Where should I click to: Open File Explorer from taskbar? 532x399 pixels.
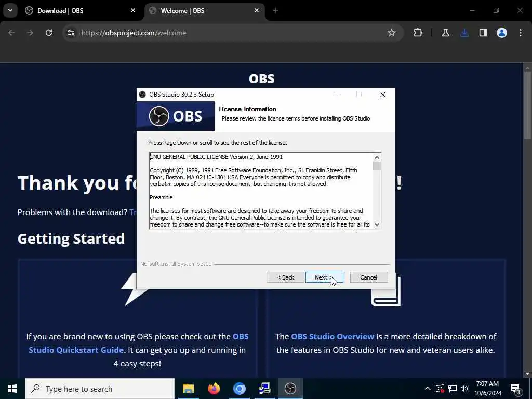tap(188, 389)
